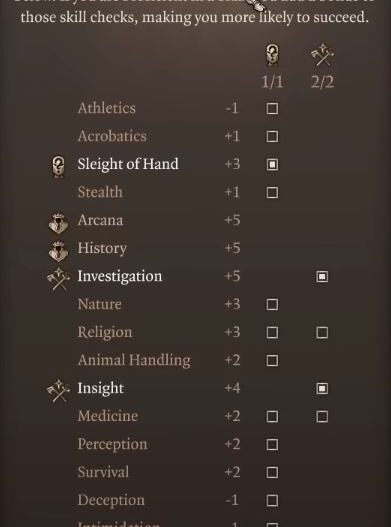Click the crossed axes icon beside Investigation
The height and width of the screenshot is (527, 391).
click(x=58, y=278)
